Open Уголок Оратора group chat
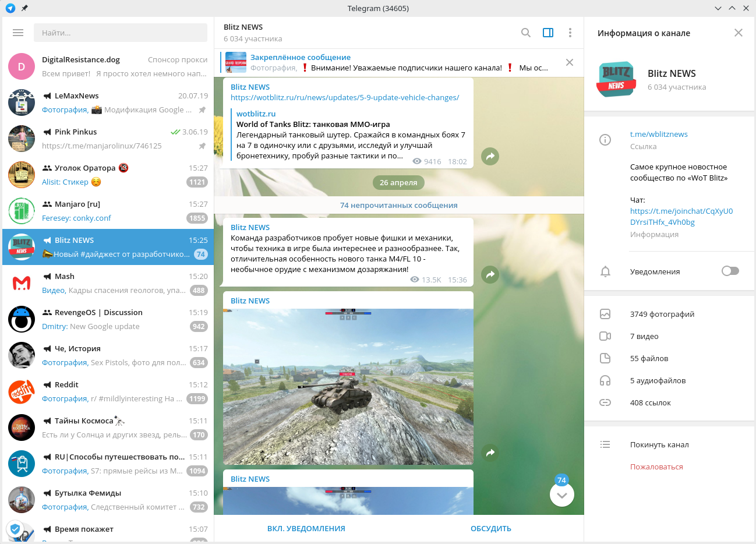Viewport: 756px width, 544px height. tap(108, 175)
